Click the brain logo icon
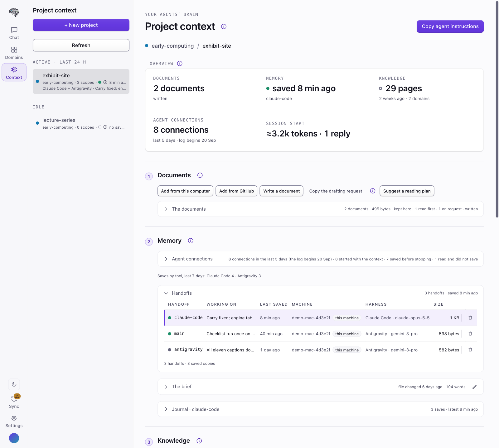This screenshot has width=499, height=448. click(x=14, y=12)
